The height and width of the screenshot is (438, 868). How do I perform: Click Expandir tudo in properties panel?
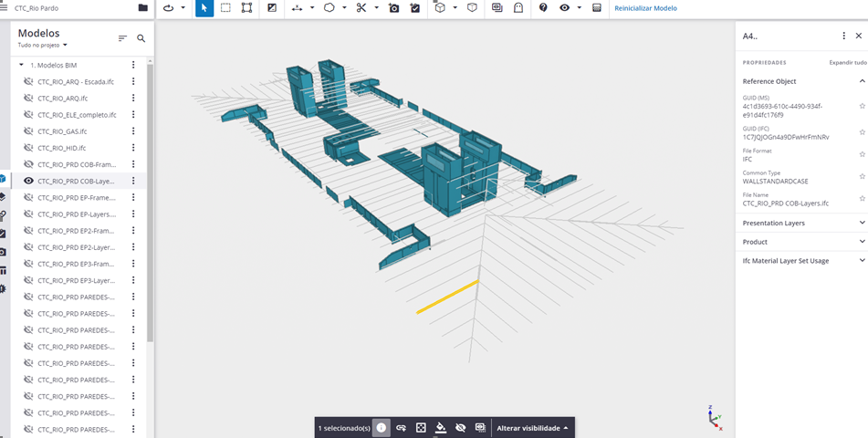click(847, 63)
